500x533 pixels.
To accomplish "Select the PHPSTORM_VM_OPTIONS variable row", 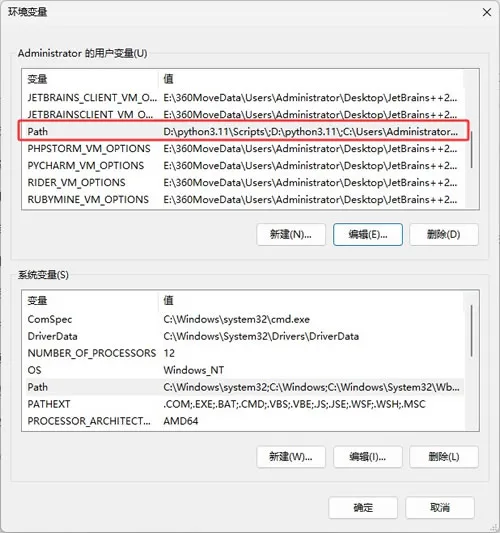I will [x=243, y=149].
